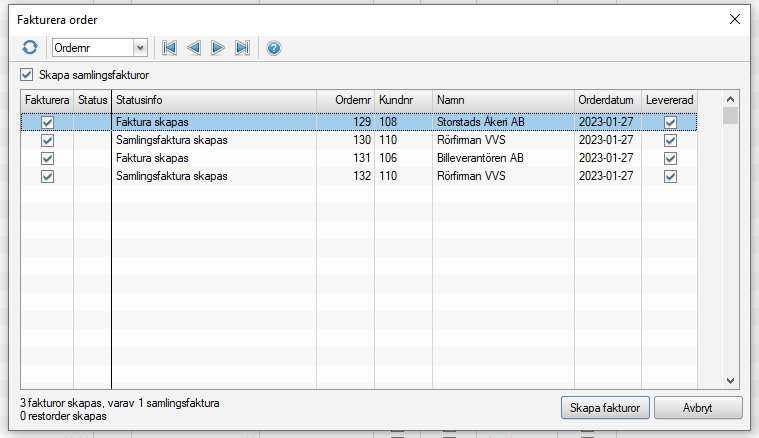Open the Ordernr sort dropdown
The height and width of the screenshot is (438, 759).
(140, 47)
